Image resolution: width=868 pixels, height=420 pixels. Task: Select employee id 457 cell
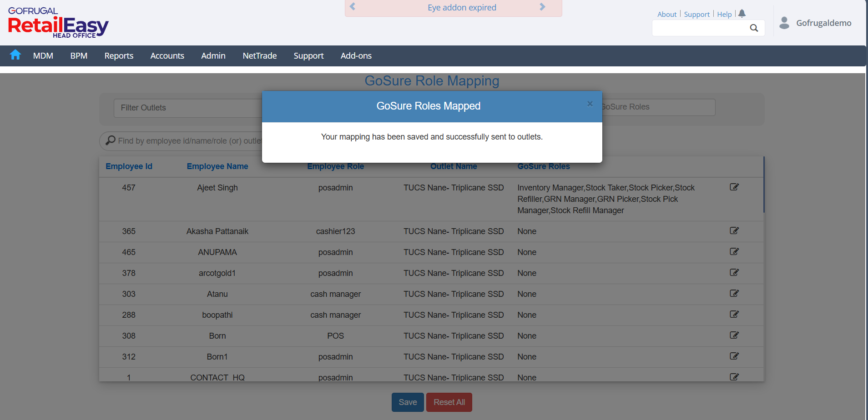tap(129, 188)
